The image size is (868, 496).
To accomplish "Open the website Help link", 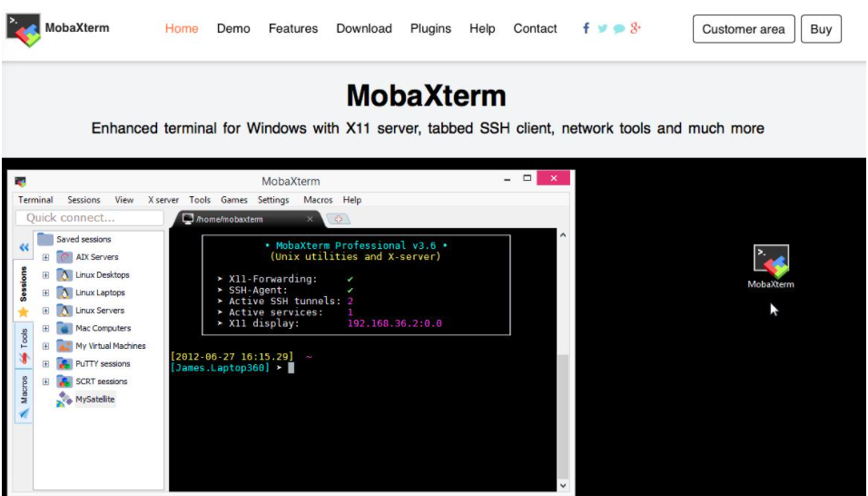I will pyautogui.click(x=482, y=28).
